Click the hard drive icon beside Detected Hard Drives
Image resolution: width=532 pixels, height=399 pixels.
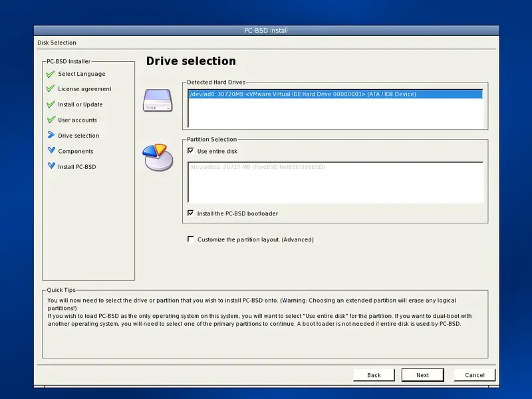coord(158,100)
